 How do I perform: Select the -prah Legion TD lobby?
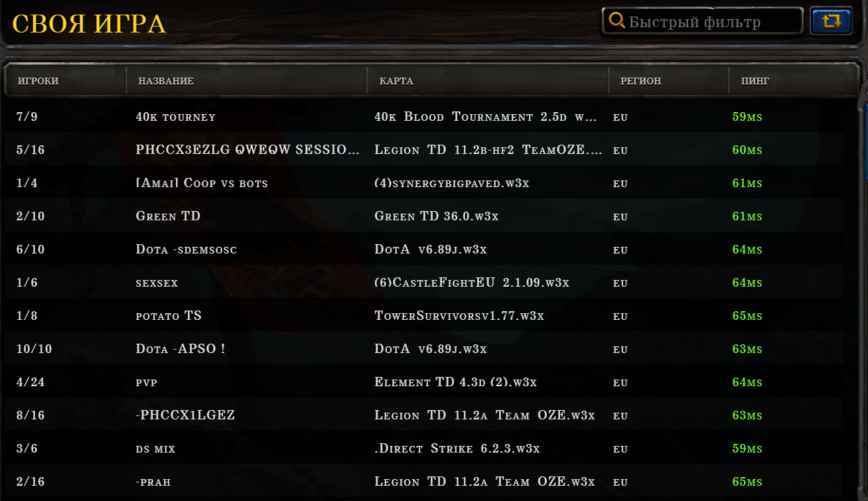pyautogui.click(x=424, y=481)
